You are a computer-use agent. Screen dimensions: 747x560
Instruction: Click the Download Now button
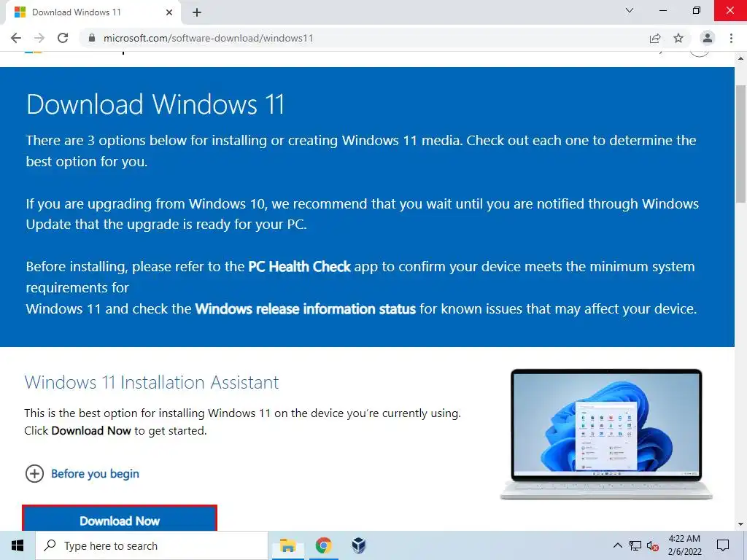click(120, 519)
